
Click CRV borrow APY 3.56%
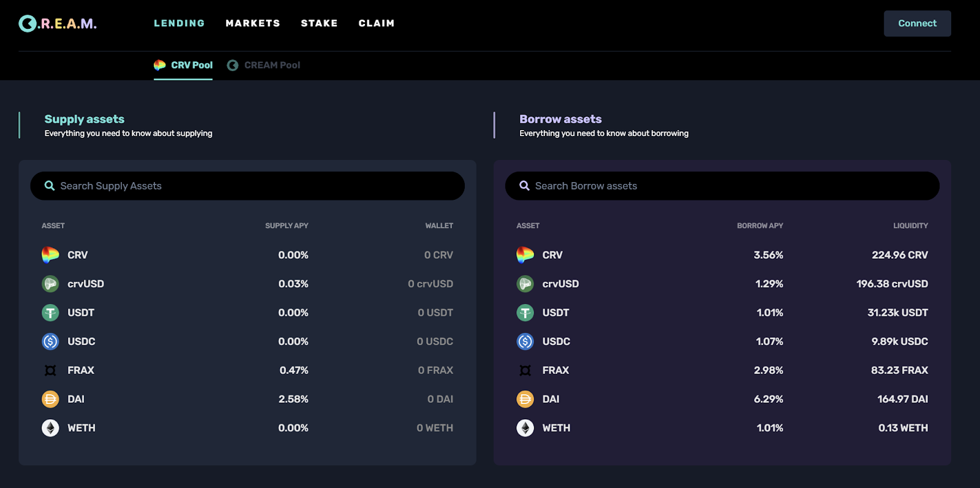coord(769,255)
